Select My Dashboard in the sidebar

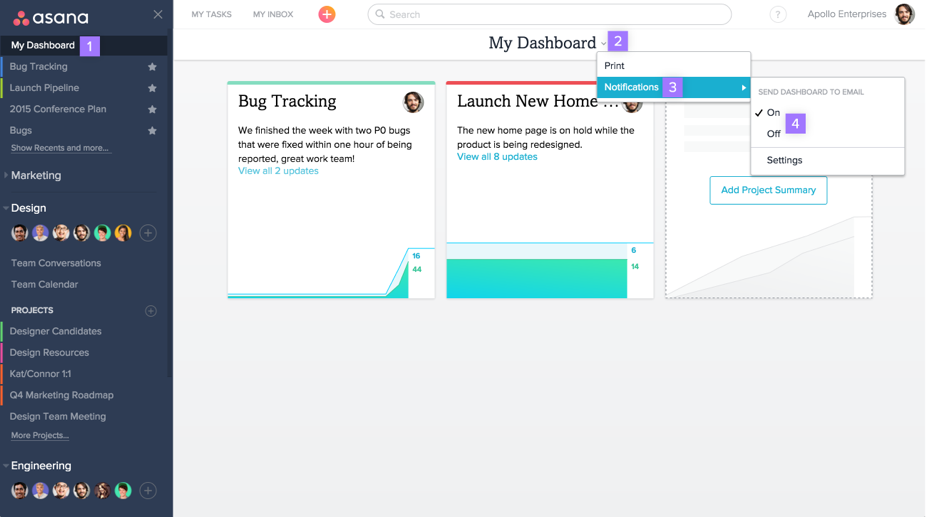43,46
